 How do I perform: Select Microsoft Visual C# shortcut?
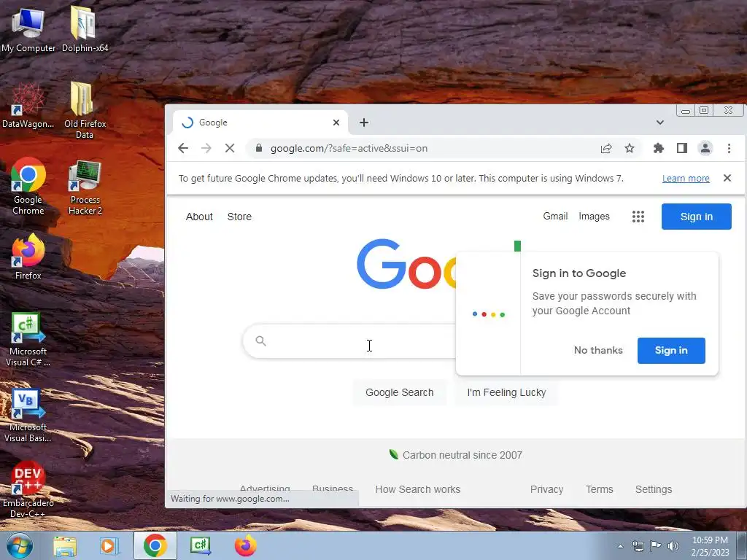(x=28, y=340)
